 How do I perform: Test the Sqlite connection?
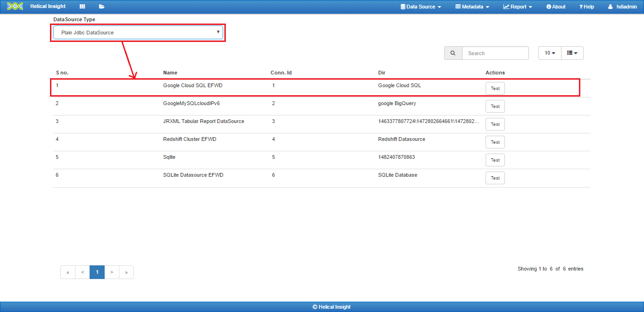click(x=495, y=160)
